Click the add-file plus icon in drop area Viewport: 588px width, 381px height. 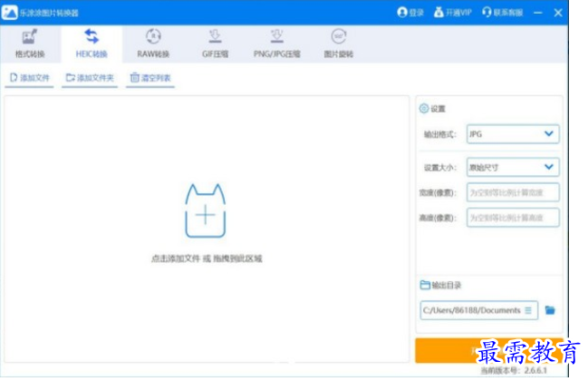[205, 215]
